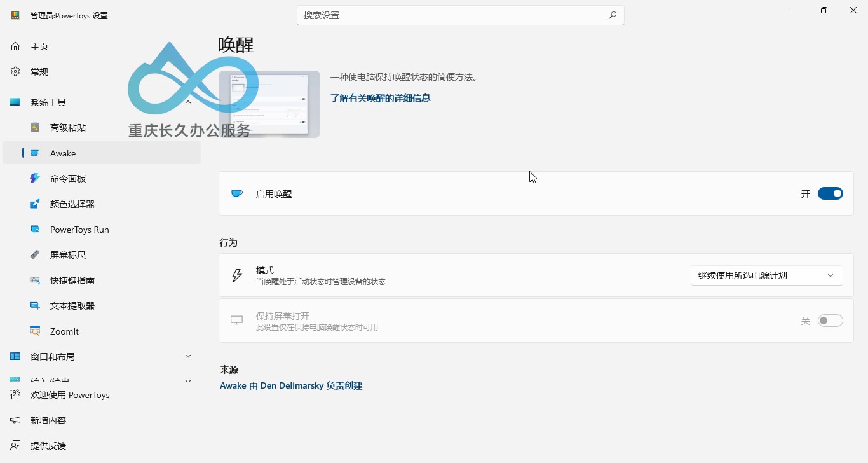Click the 保持屏幕打开 monitor icon
868x463 pixels.
[237, 321]
